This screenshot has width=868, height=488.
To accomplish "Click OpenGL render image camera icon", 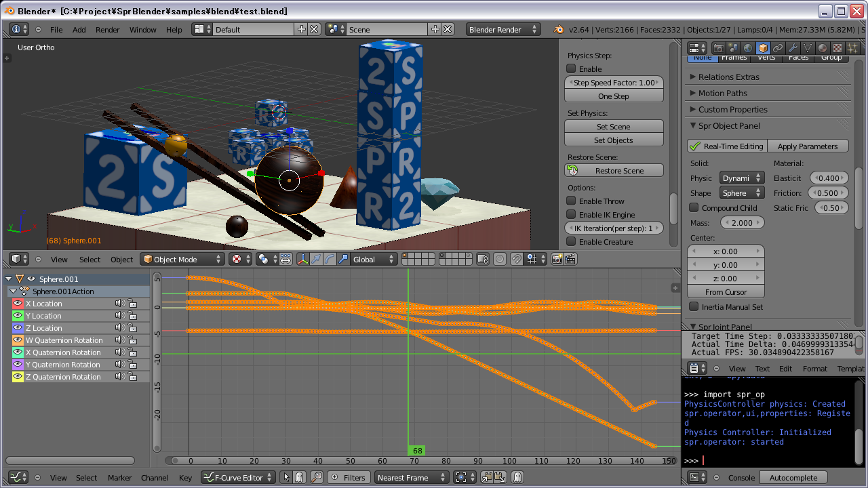I will point(557,259).
